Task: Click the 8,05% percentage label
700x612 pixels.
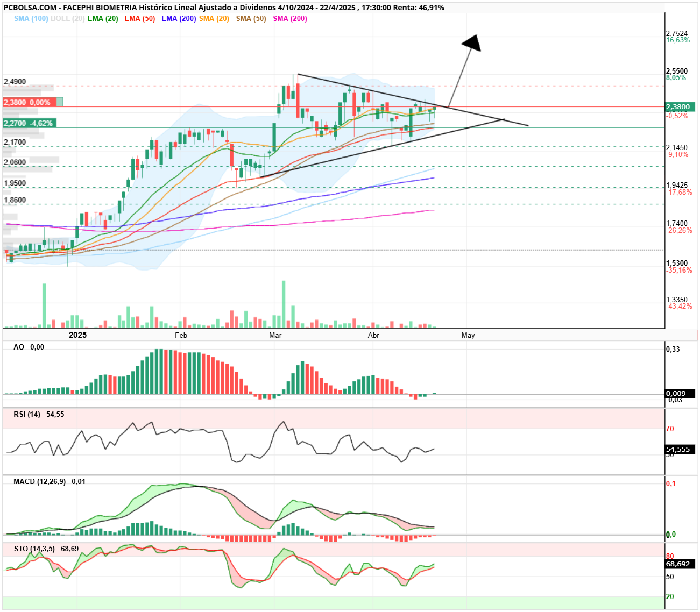Action: tap(676, 78)
